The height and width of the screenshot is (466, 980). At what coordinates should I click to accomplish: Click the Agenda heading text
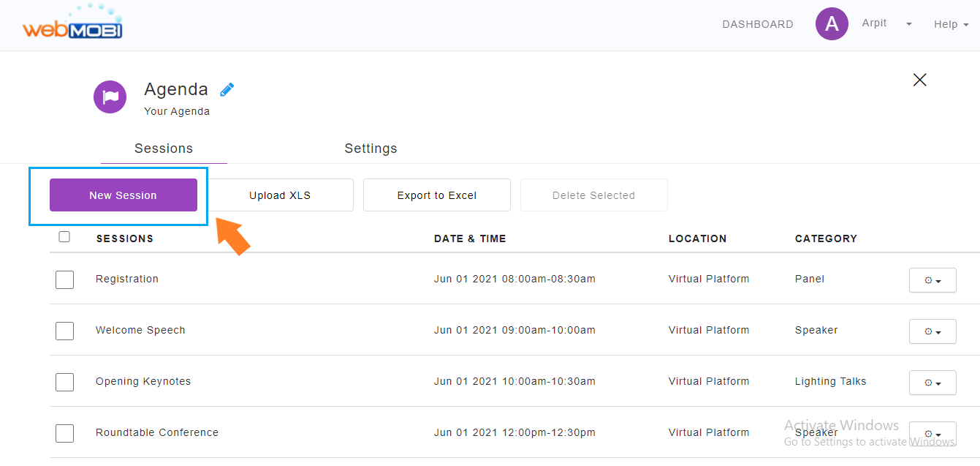tap(176, 89)
